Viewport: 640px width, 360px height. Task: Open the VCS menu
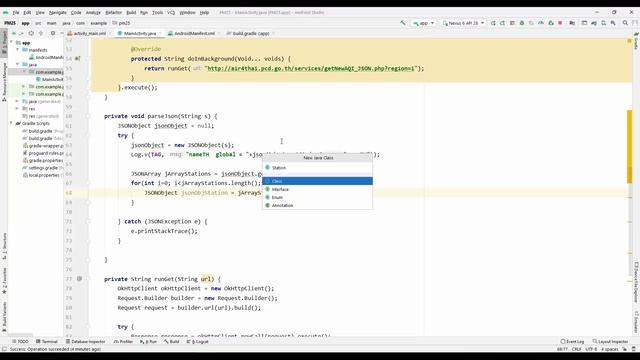tap(171, 13)
